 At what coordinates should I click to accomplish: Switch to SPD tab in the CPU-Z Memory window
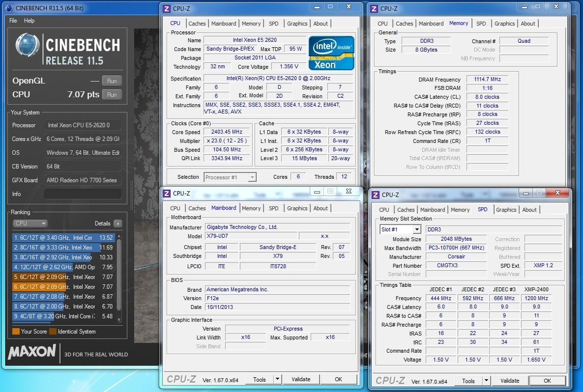click(x=481, y=24)
